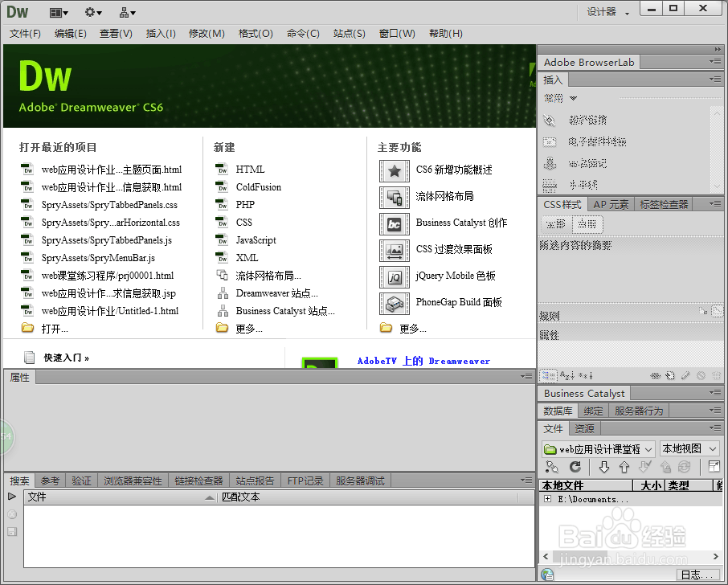Click the 本地文件 column header
The height and width of the screenshot is (585, 728).
(586, 485)
